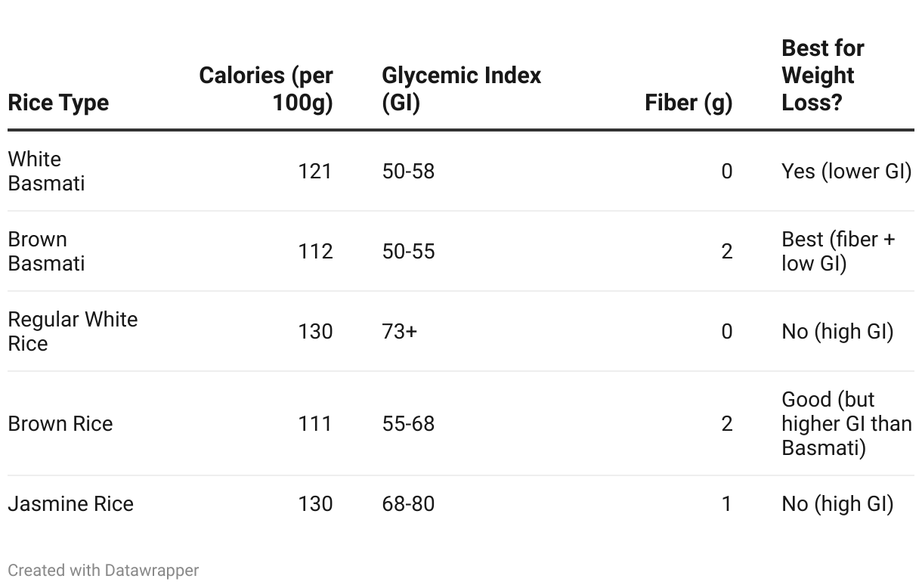Image resolution: width=922 pixels, height=588 pixels.
Task: Click the Brown Rice row label
Action: point(60,423)
